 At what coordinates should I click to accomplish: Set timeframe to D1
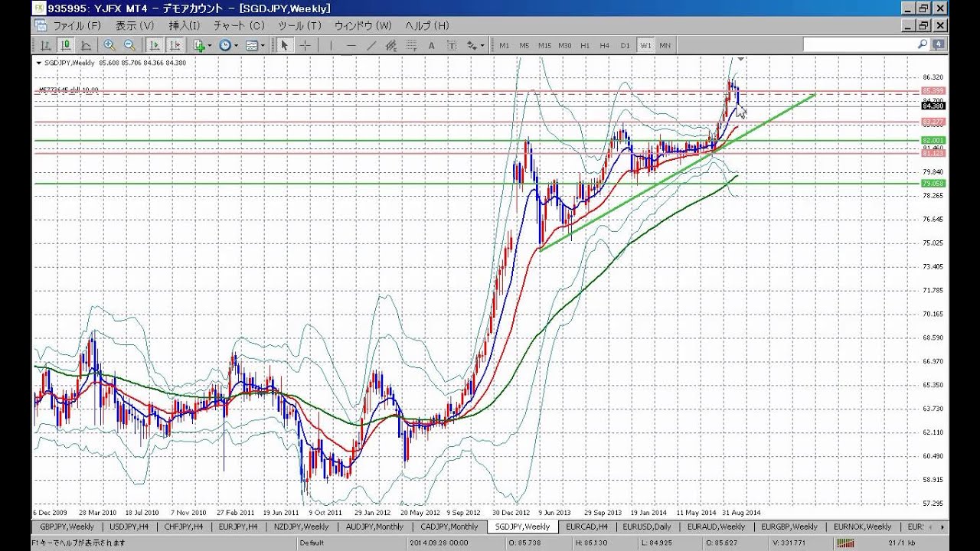626,45
